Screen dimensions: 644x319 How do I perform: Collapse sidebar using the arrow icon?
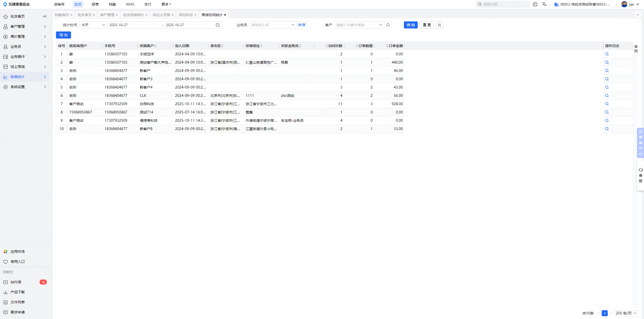45,16
